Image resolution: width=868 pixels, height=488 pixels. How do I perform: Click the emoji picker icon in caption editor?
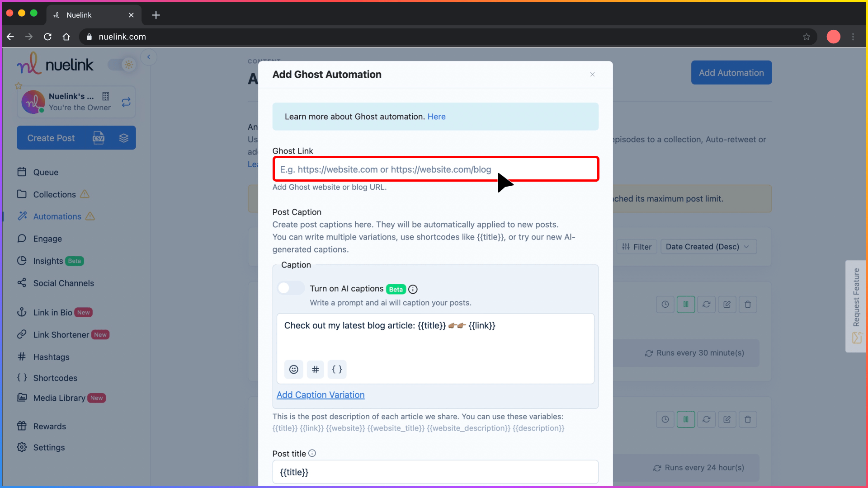click(294, 369)
